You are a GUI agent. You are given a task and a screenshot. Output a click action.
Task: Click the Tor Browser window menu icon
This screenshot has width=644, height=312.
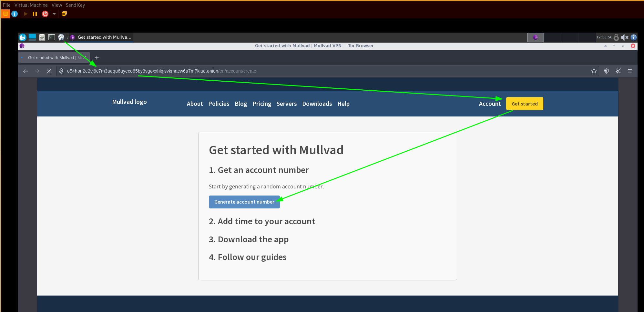tap(22, 46)
